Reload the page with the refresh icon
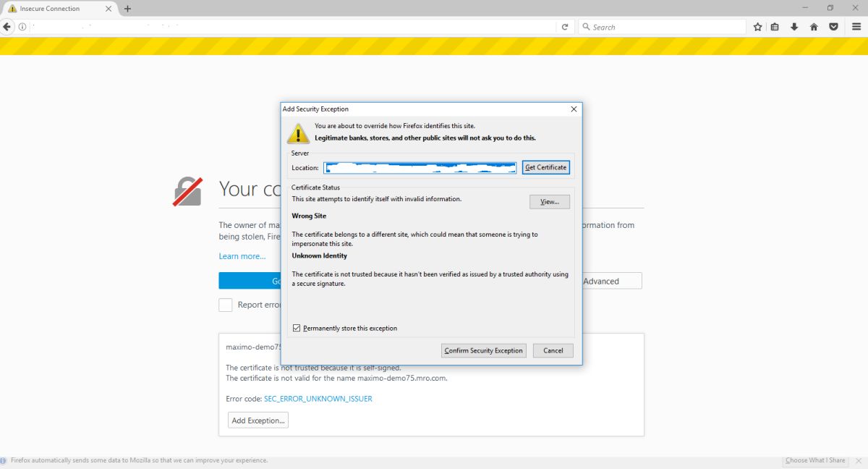The width and height of the screenshot is (868, 469). point(565,27)
